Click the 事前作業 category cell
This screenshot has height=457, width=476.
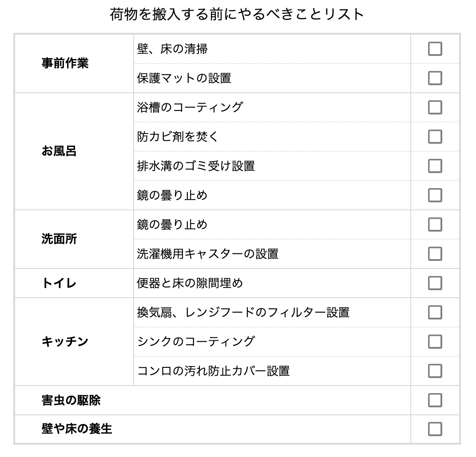(x=65, y=63)
